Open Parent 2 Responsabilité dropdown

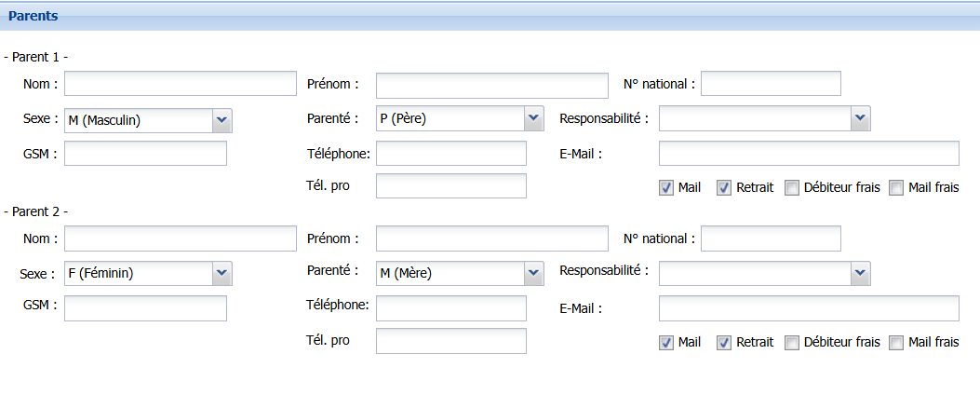[x=861, y=273]
